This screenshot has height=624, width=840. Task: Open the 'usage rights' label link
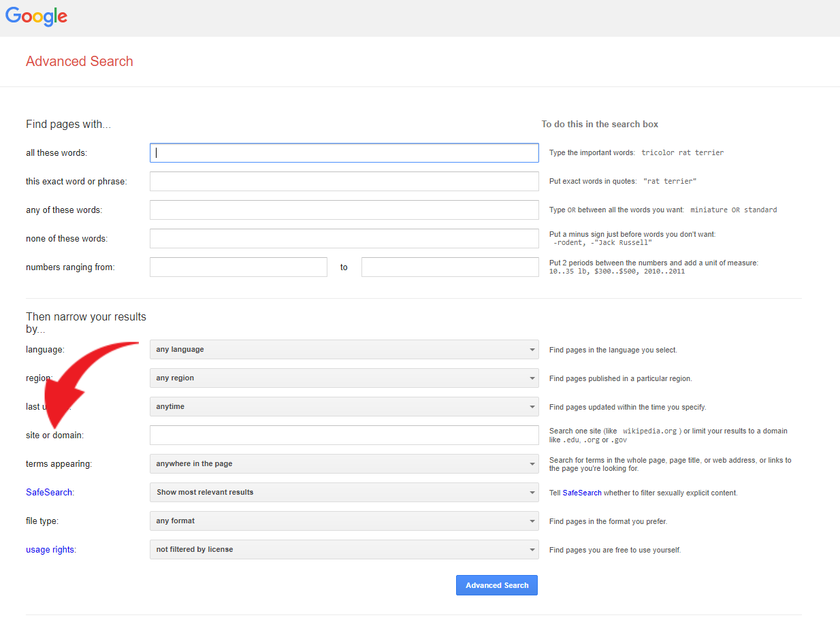tap(50, 549)
